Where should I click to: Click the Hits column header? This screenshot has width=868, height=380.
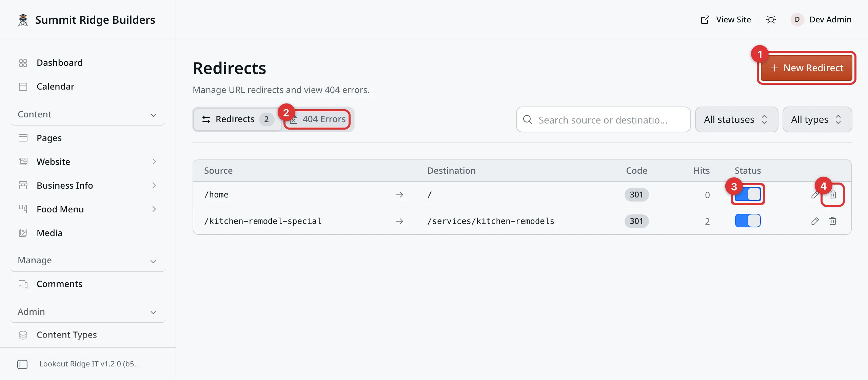pyautogui.click(x=702, y=171)
